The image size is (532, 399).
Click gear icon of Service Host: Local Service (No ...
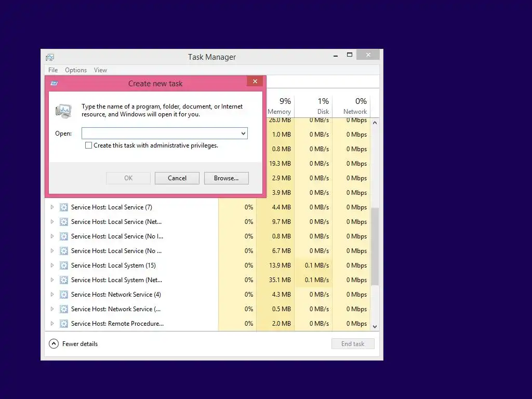pos(64,251)
